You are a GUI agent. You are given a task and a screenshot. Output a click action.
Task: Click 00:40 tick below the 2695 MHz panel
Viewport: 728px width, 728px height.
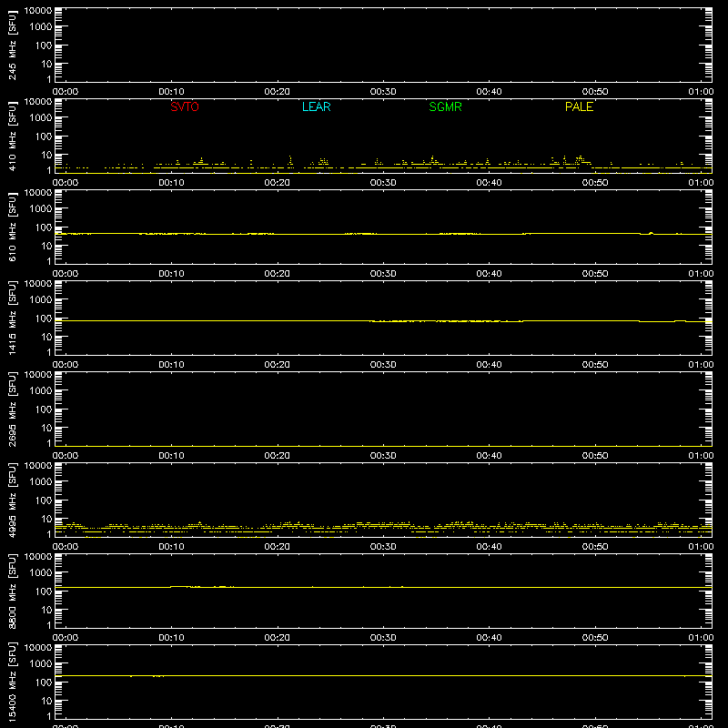pyautogui.click(x=489, y=456)
